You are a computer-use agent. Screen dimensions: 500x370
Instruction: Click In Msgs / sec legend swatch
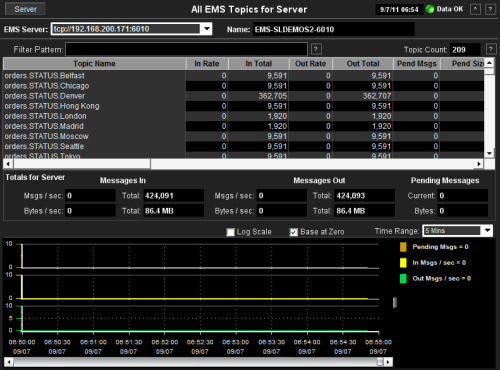403,263
